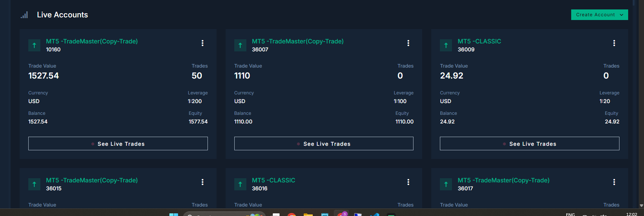The width and height of the screenshot is (644, 216).
Task: See live trades for account 10160
Action: tap(118, 143)
